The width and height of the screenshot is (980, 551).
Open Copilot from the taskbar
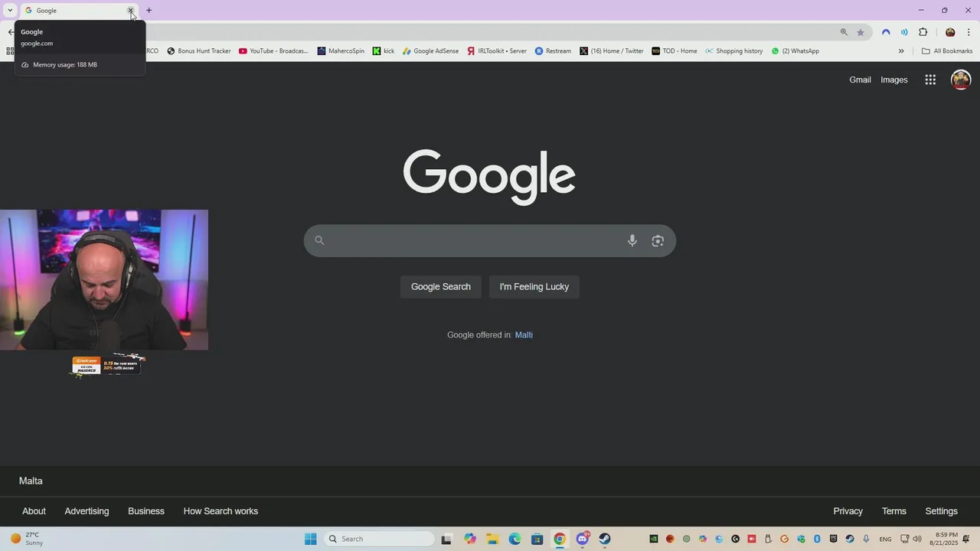[470, 539]
